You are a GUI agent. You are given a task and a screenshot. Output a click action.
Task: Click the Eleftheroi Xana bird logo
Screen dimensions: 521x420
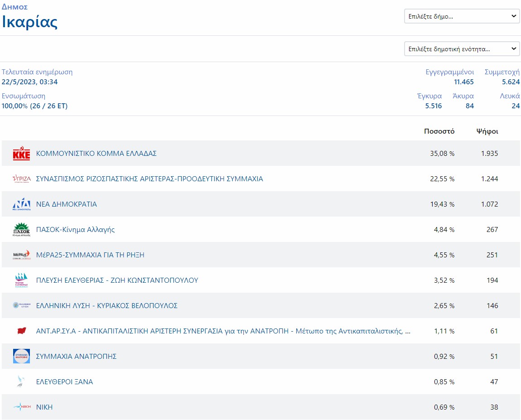[21, 381]
